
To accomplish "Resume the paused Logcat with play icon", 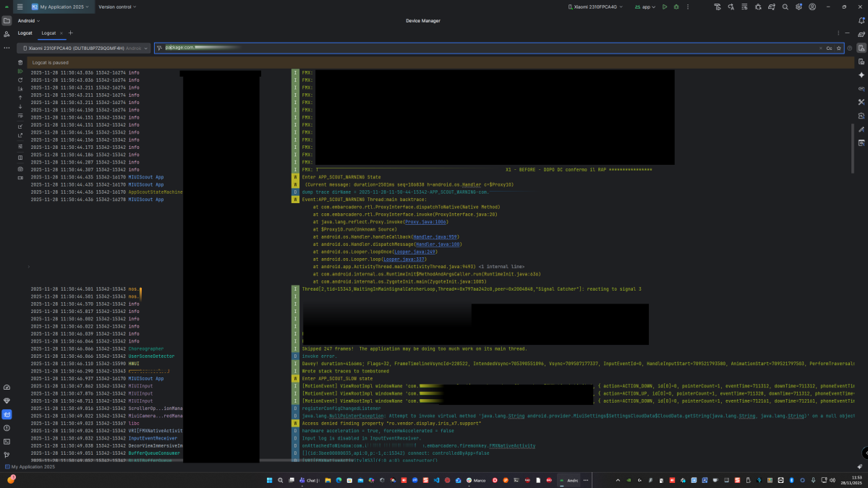I will click(x=20, y=72).
